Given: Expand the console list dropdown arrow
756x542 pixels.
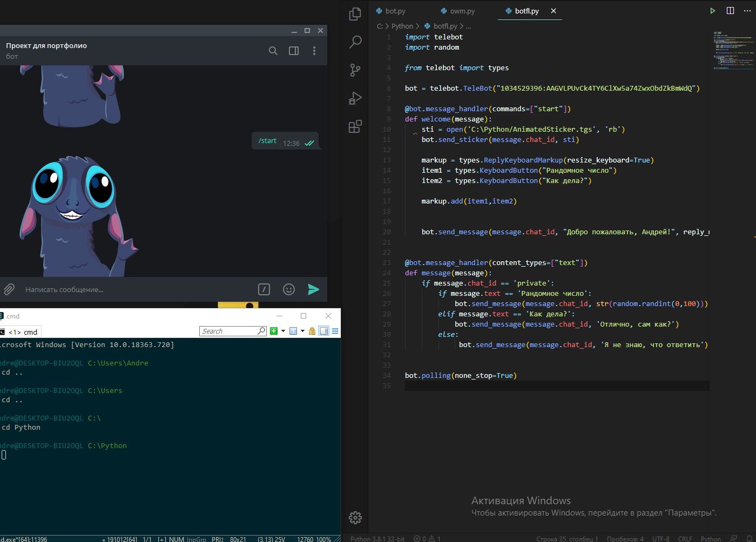Looking at the screenshot, I should point(302,331).
